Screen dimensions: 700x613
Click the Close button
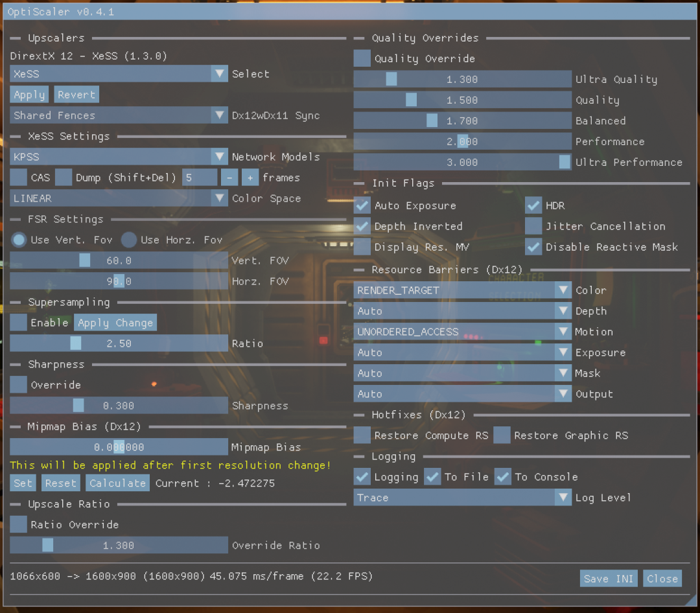662,579
